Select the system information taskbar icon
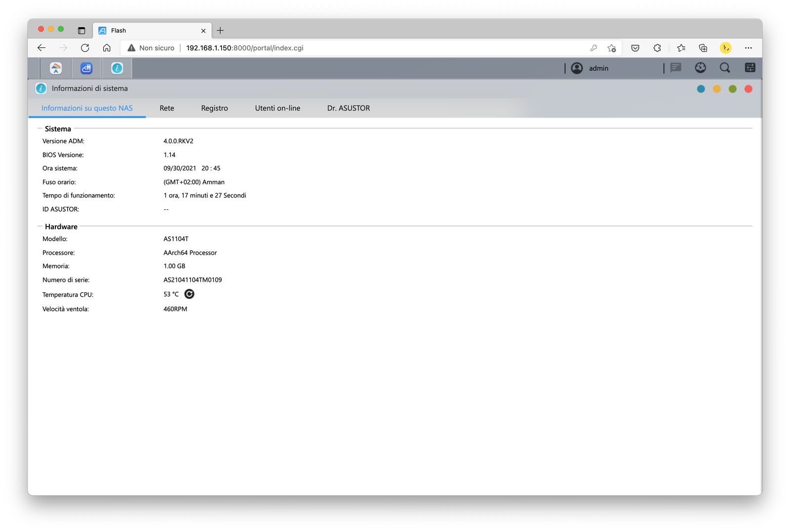 117,68
